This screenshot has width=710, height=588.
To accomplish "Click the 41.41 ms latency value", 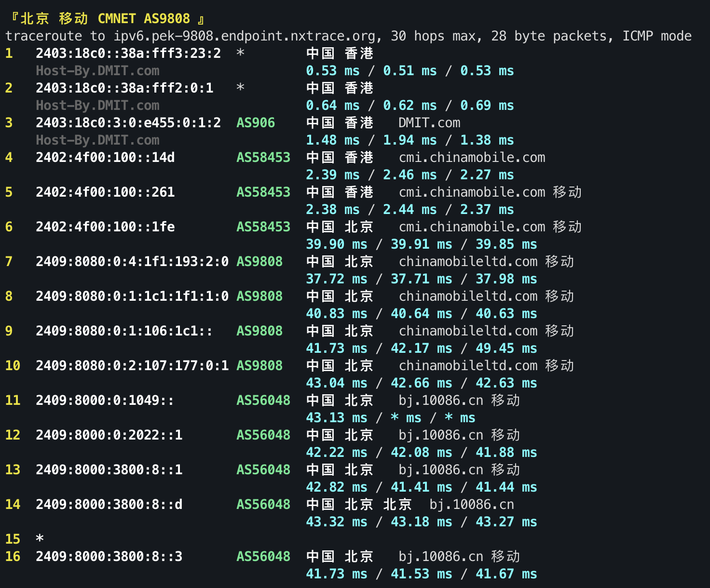I will (422, 487).
